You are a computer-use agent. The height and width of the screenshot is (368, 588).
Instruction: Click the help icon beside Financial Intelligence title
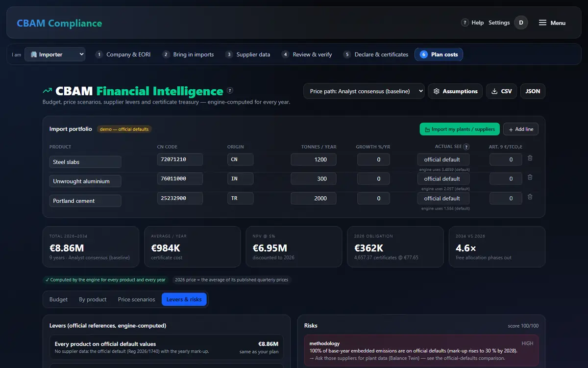[x=230, y=91]
